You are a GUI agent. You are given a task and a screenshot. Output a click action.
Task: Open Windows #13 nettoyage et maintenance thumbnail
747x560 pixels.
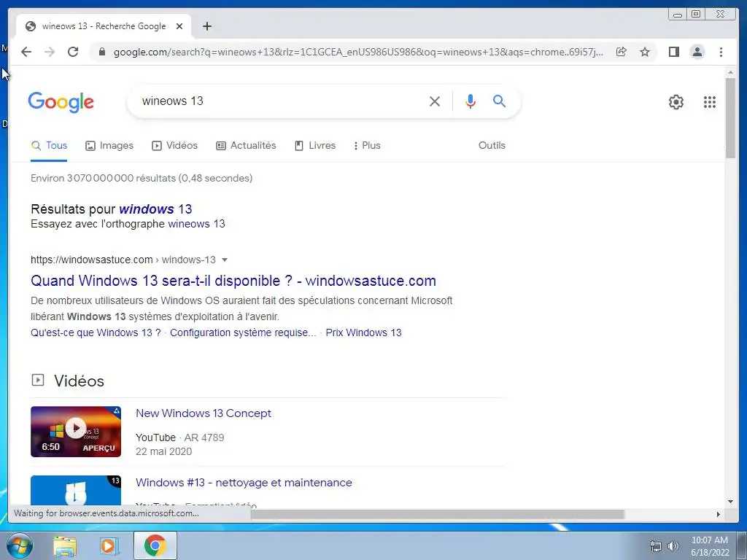pyautogui.click(x=76, y=491)
